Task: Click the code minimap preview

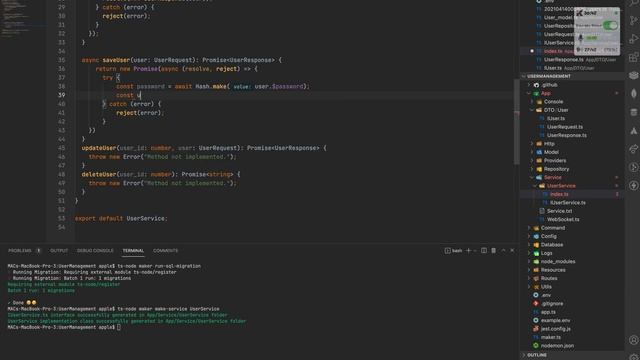Action: [x=22, y=20]
